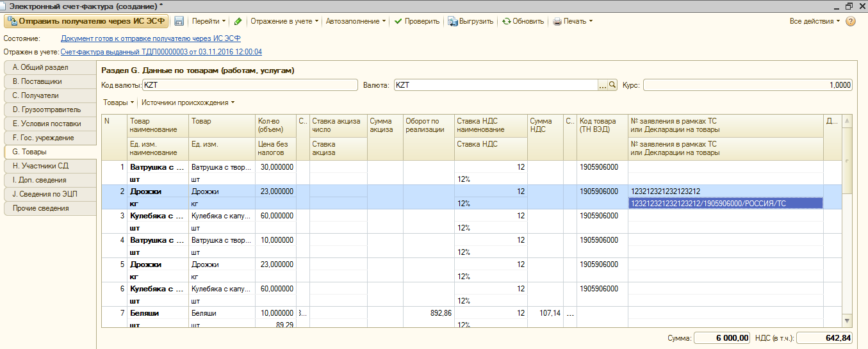The image size is (868, 349).
Task: Open link Счет-фактура выданный ТДЛ00000003
Action: pyautogui.click(x=161, y=52)
